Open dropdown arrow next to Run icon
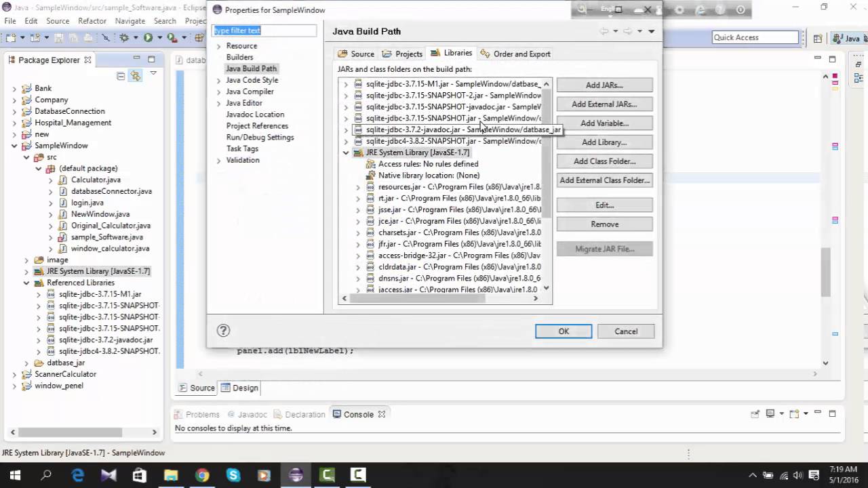The image size is (868, 488). pyautogui.click(x=159, y=37)
